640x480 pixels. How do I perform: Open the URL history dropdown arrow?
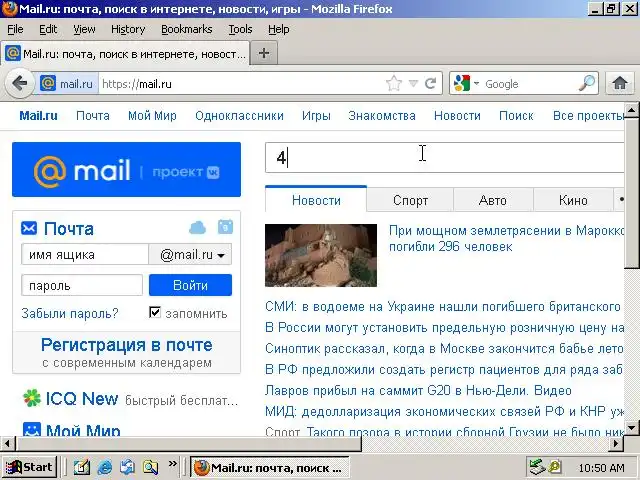[x=413, y=84]
